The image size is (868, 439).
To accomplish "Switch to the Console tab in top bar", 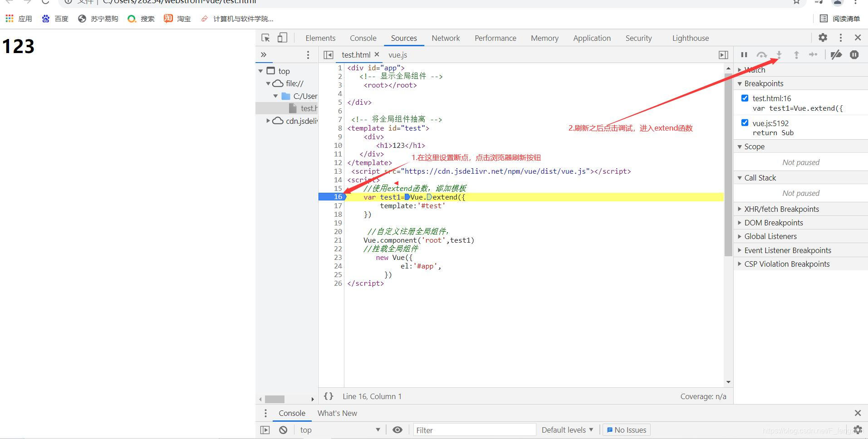I will tap(363, 38).
